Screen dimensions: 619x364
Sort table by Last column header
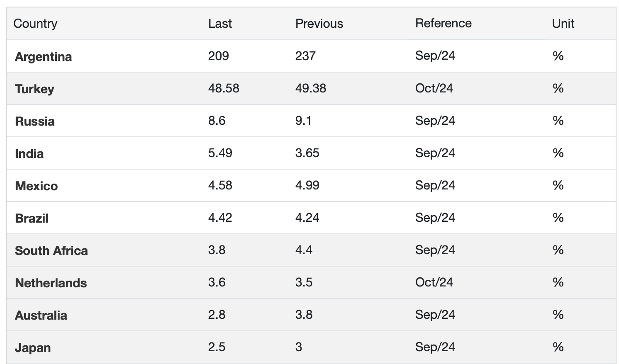(x=220, y=24)
